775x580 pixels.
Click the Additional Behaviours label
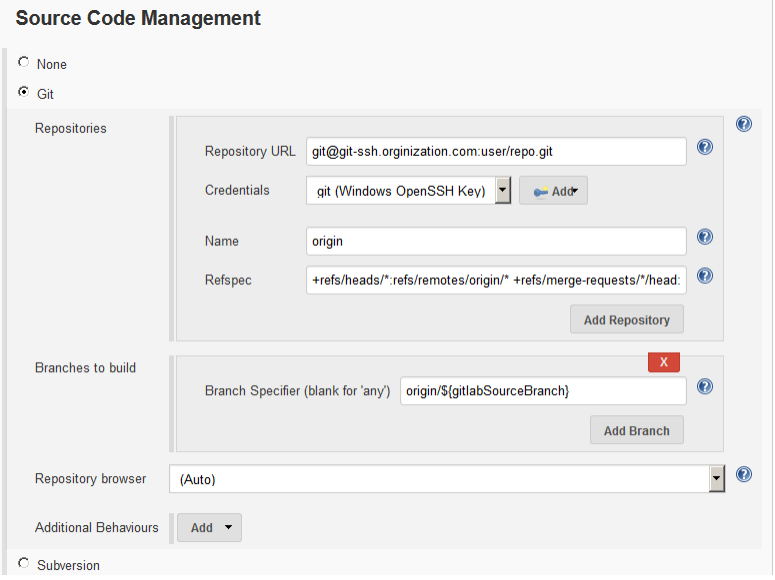pos(97,528)
